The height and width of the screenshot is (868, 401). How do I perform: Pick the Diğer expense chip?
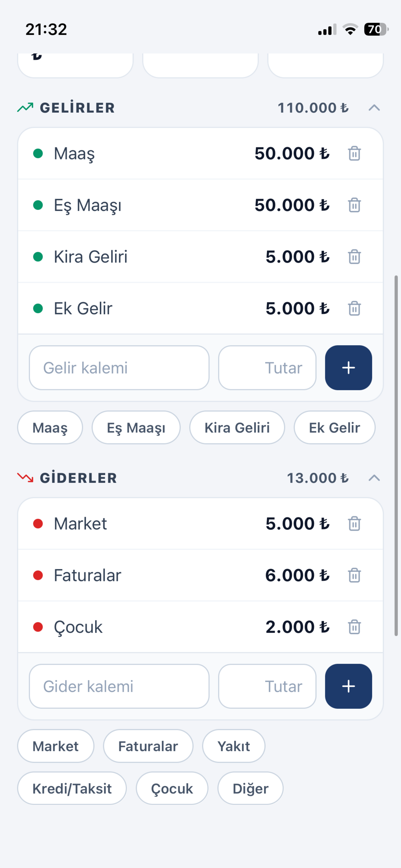[x=250, y=789]
